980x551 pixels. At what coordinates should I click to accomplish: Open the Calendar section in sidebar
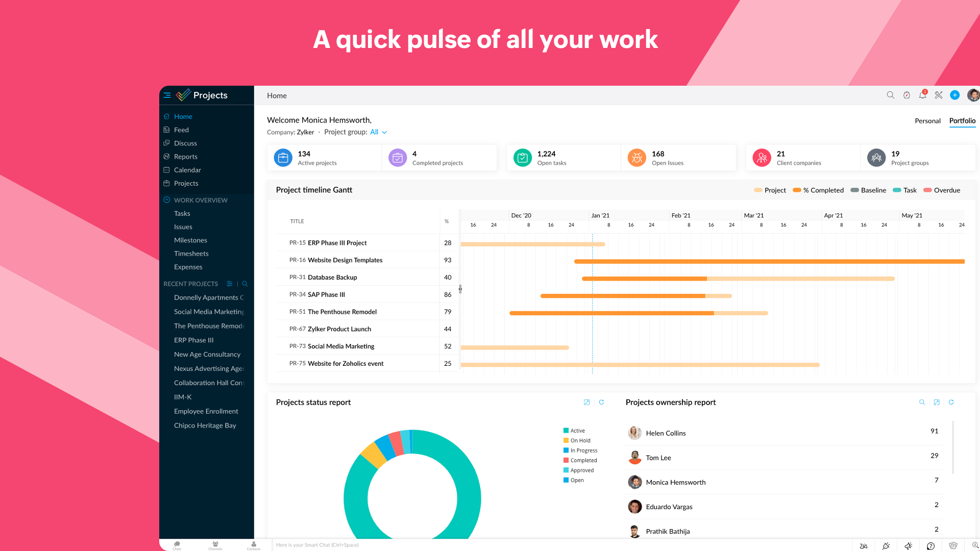(x=187, y=169)
